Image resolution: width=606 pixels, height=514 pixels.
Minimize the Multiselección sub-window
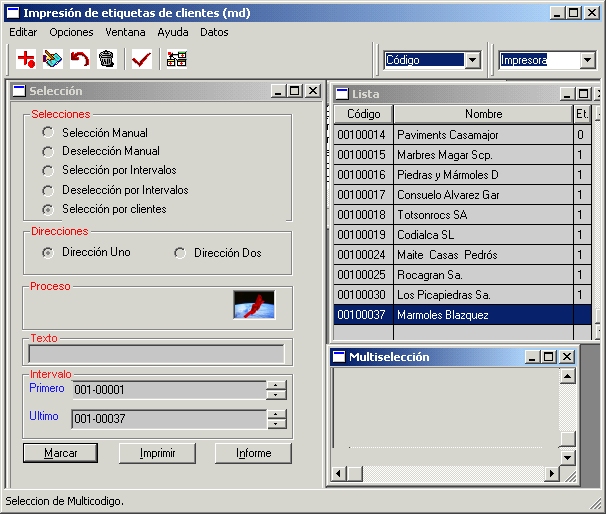[532, 356]
